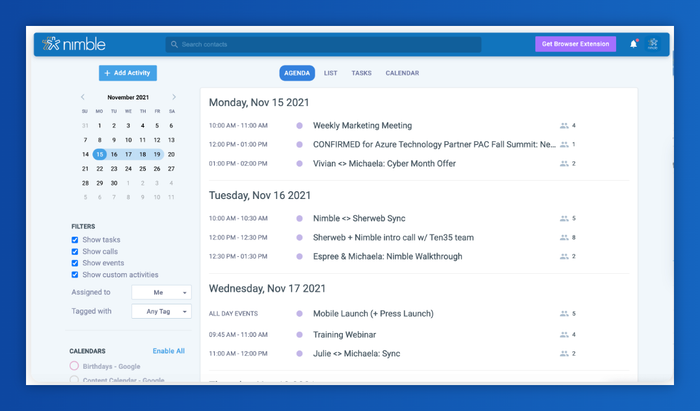Select November 20 in mini calendar

171,154
